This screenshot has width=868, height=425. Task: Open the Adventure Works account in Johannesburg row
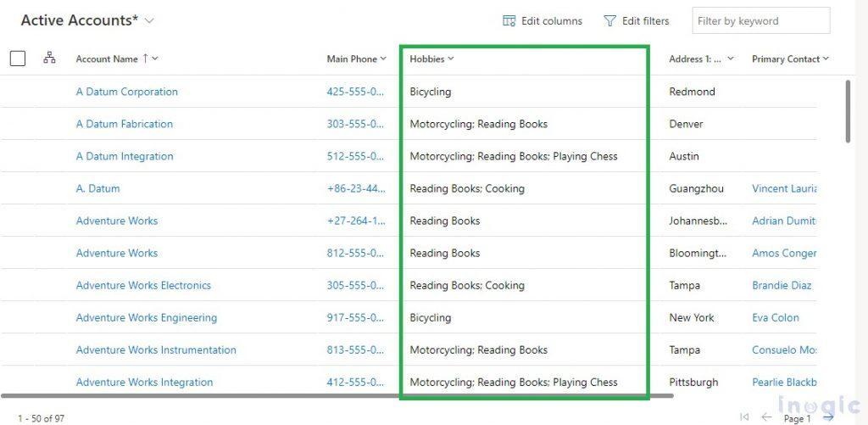pos(117,221)
